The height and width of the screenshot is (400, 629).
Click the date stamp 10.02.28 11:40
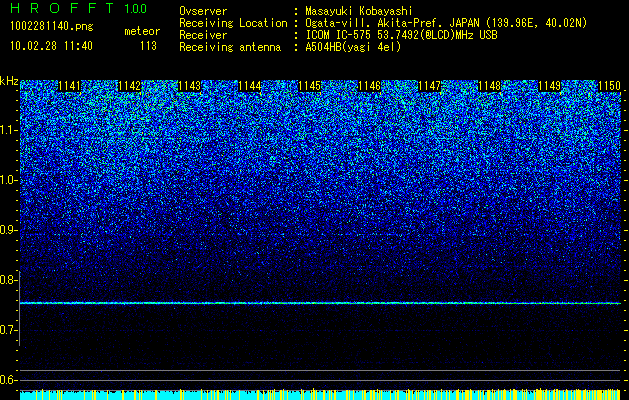[x=51, y=46]
